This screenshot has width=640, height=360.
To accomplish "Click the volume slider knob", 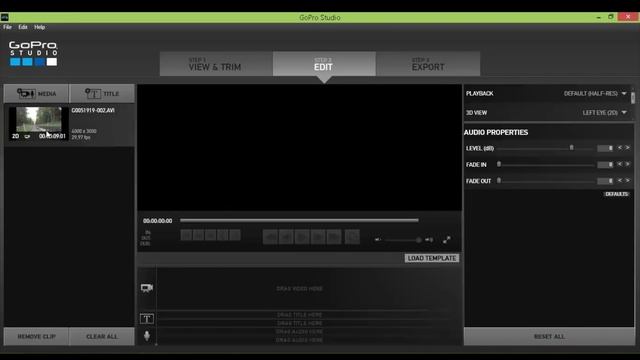I will point(419,240).
